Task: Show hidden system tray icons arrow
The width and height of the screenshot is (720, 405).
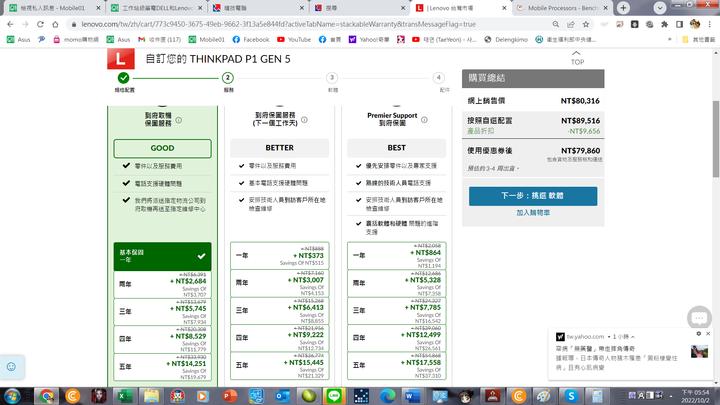Action: [x=671, y=396]
